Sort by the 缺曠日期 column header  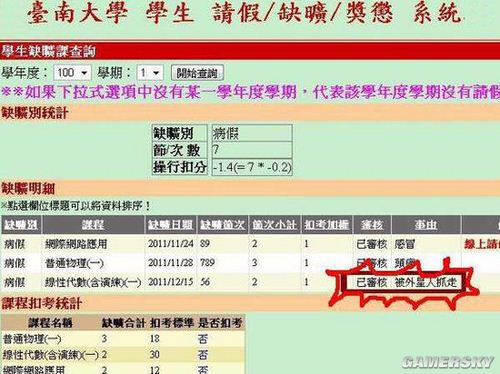point(171,225)
